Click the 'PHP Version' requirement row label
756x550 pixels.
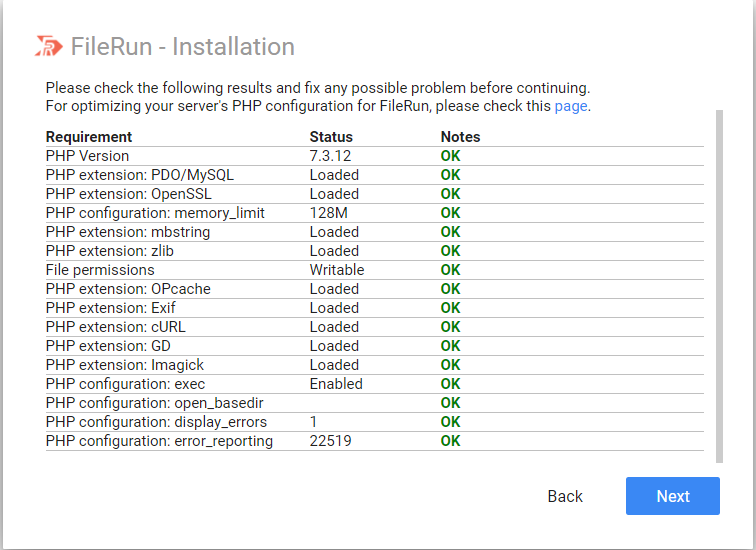click(x=87, y=156)
